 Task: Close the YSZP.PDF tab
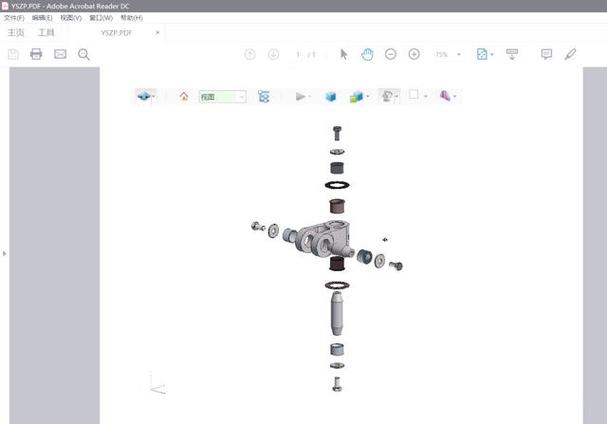coord(158,33)
